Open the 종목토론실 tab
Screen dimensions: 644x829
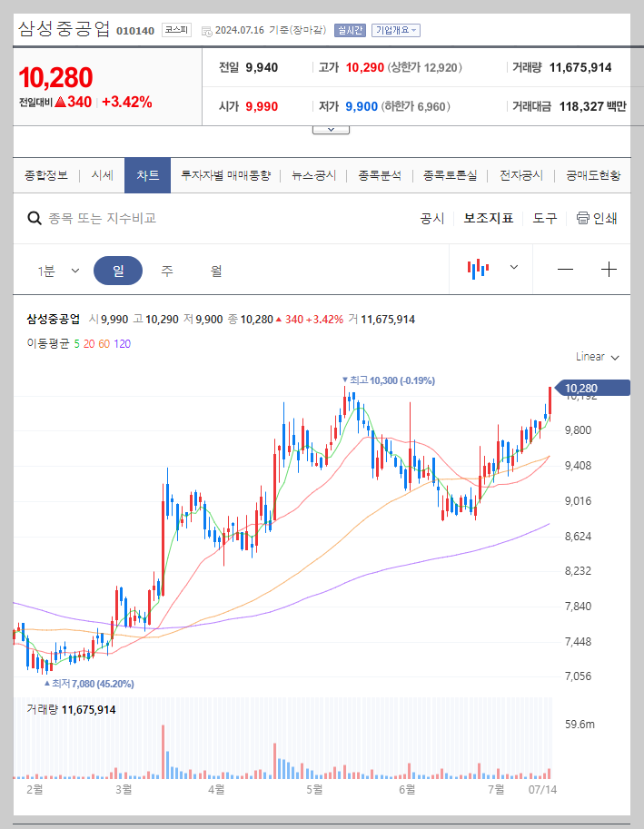[x=450, y=175]
